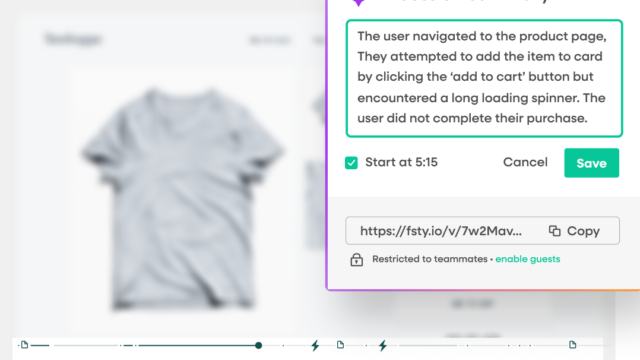
Task: Cancel the note editing
Action: click(x=525, y=162)
